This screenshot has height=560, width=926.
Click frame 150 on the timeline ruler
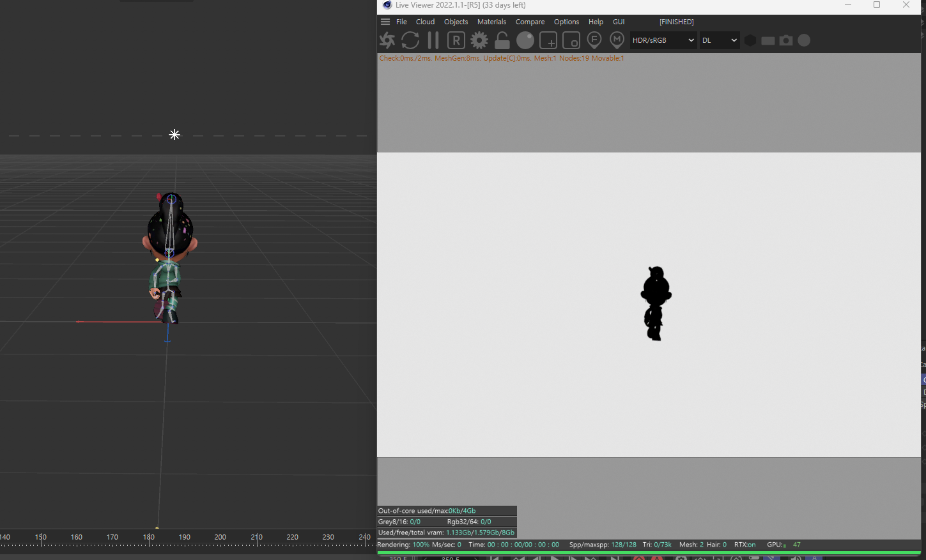pos(41,537)
